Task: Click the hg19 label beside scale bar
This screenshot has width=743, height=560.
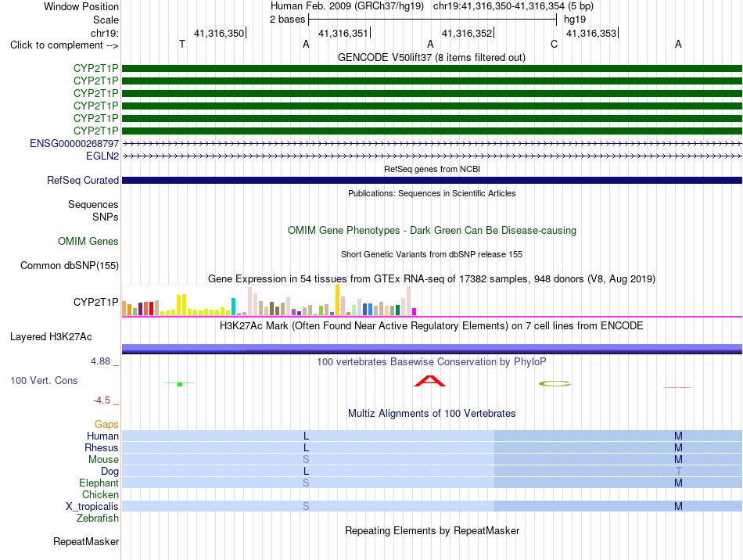Action: pos(575,20)
